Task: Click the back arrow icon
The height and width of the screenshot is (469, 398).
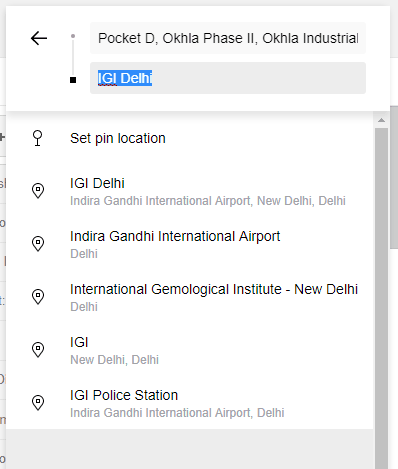Action: click(39, 38)
